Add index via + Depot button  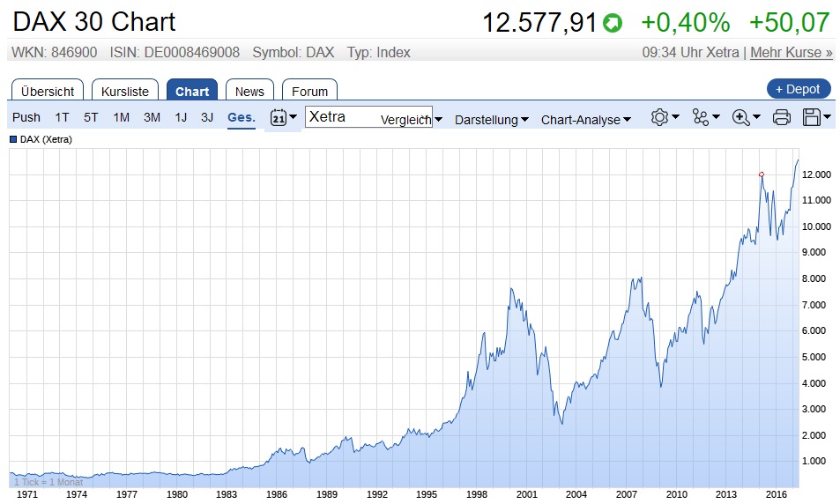pyautogui.click(x=799, y=89)
